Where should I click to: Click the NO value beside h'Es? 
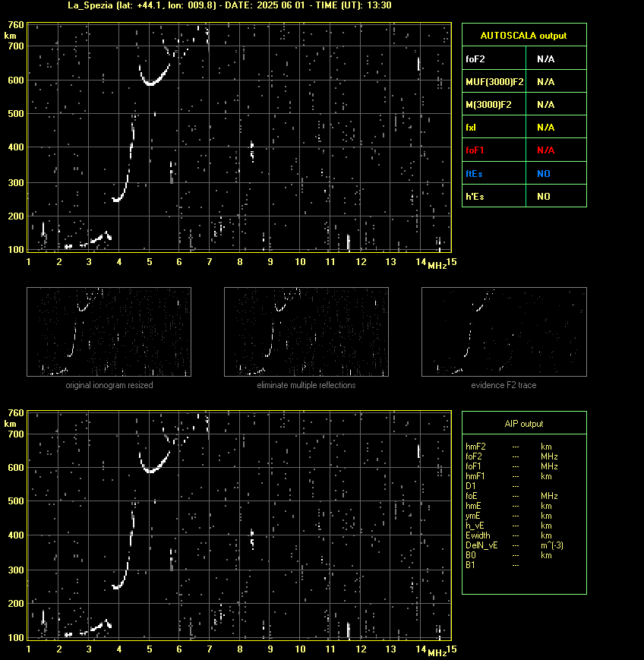click(x=544, y=196)
